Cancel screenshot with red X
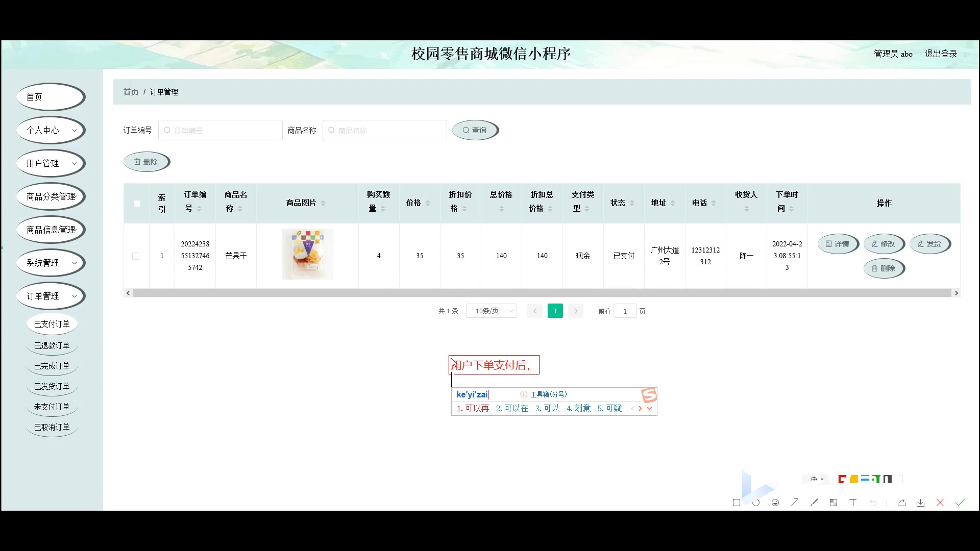 pos(940,503)
